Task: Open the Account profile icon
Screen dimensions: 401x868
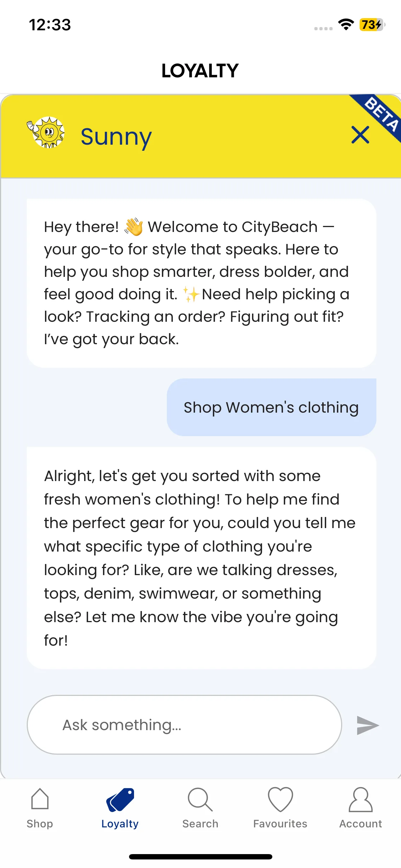Action: 361,799
